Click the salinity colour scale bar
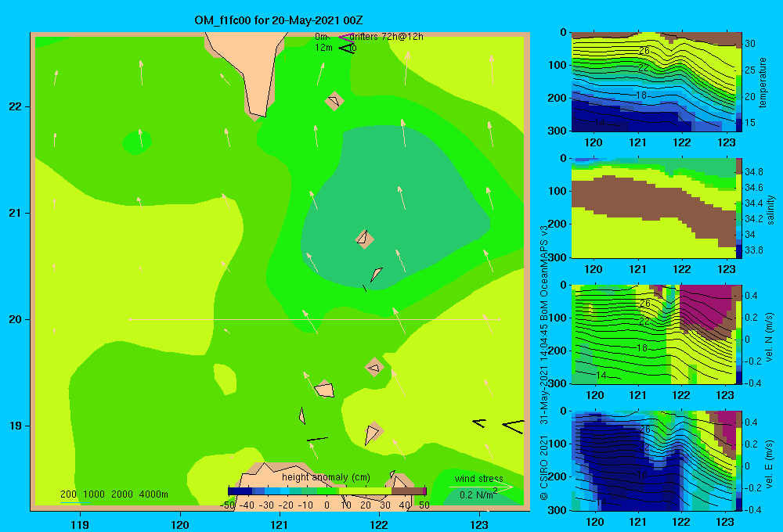Viewport: 783px width, 532px height. 738,208
